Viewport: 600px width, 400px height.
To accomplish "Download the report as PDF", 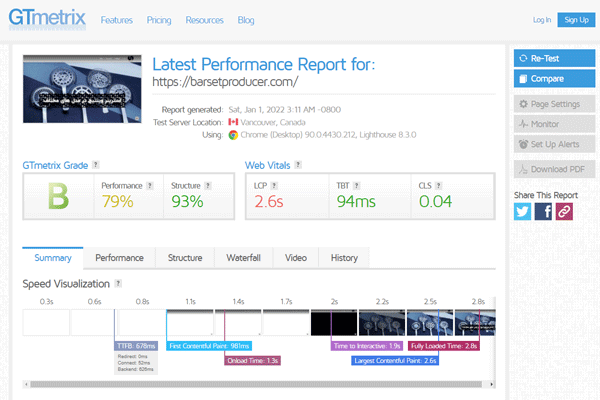I will click(552, 168).
